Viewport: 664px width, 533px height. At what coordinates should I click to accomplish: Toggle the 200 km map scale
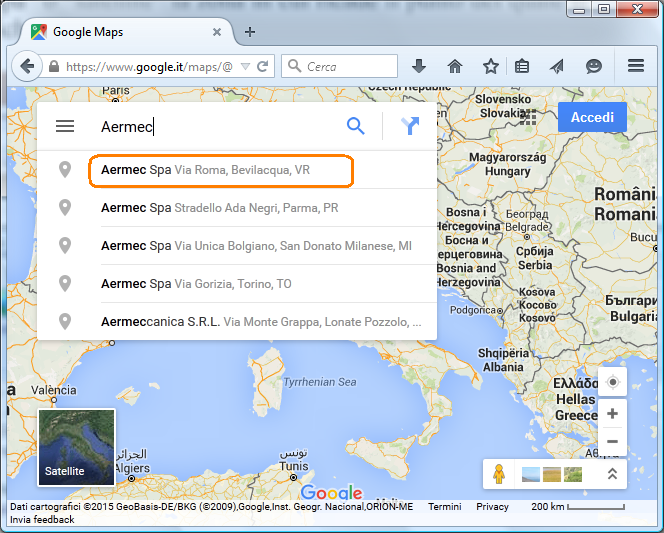coord(578,507)
